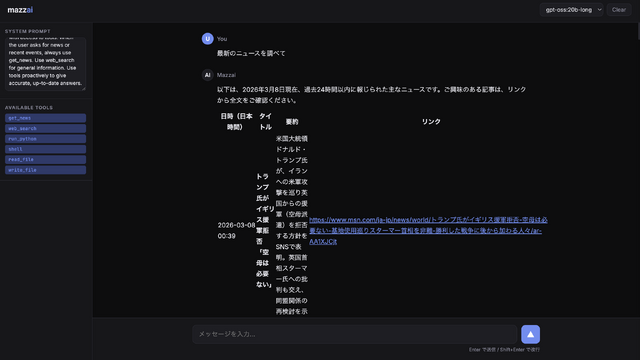
Task: Click the bold headline cell about トランプ氏
Action: click(265, 231)
